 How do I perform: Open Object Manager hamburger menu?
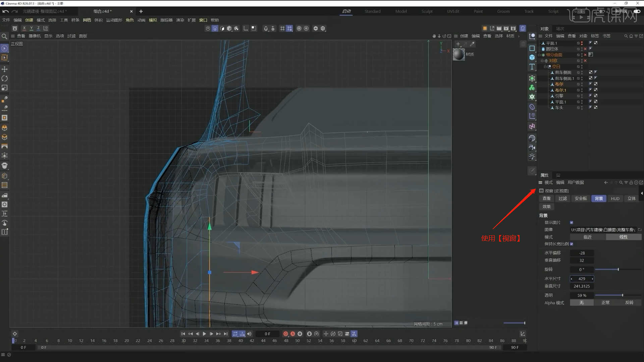tap(540, 36)
